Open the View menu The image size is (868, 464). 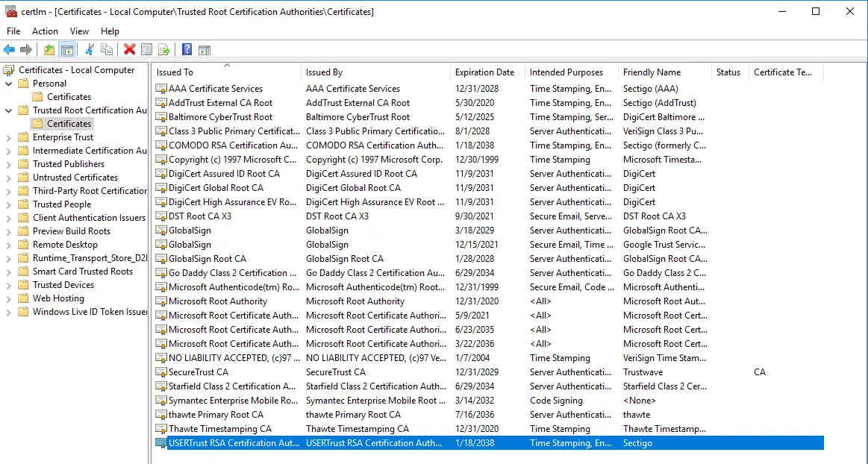click(79, 31)
